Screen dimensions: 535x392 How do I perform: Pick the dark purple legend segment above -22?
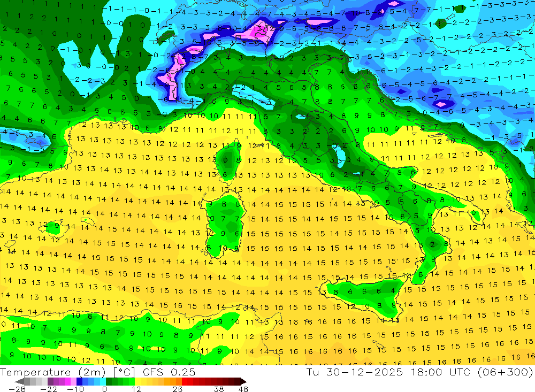pyautogui.click(x=50, y=382)
